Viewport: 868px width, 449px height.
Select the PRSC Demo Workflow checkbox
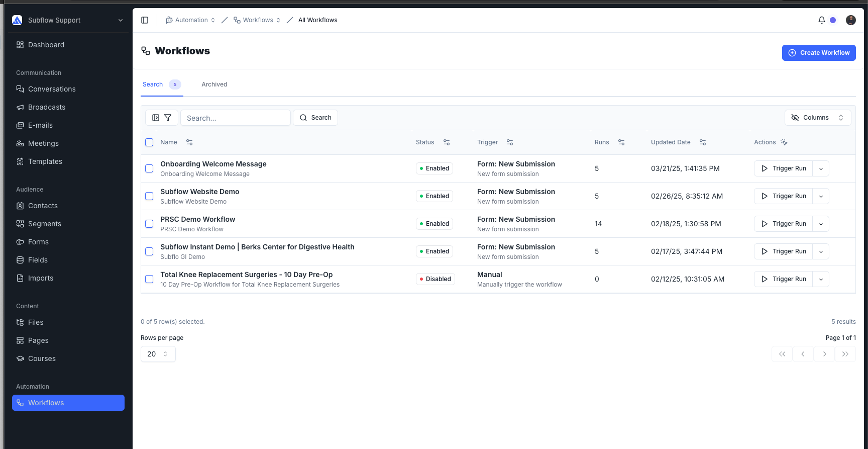pyautogui.click(x=149, y=224)
